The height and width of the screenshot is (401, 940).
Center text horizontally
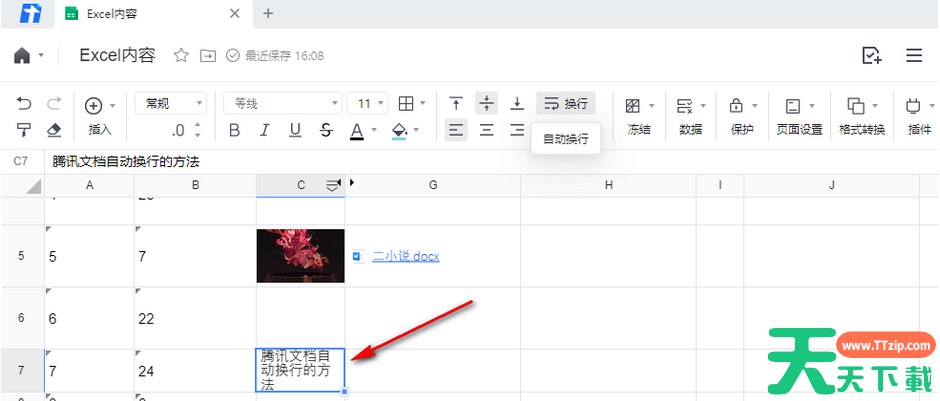[487, 129]
